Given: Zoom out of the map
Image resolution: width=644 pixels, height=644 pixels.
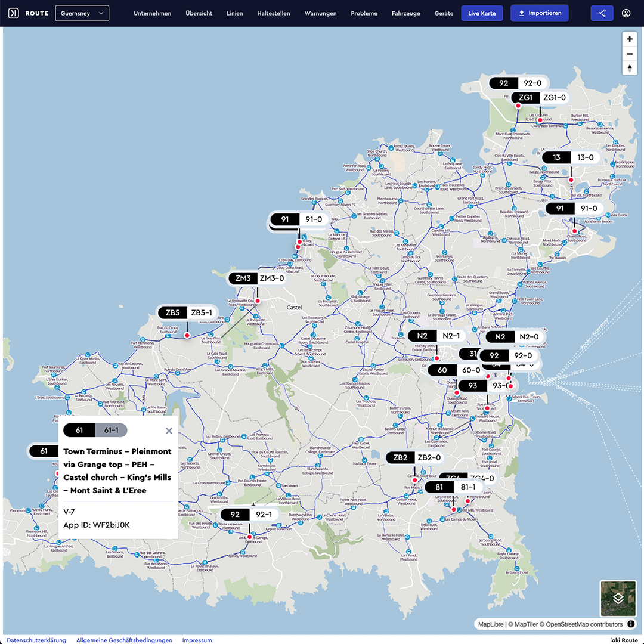Looking at the screenshot, I should click(x=630, y=54).
